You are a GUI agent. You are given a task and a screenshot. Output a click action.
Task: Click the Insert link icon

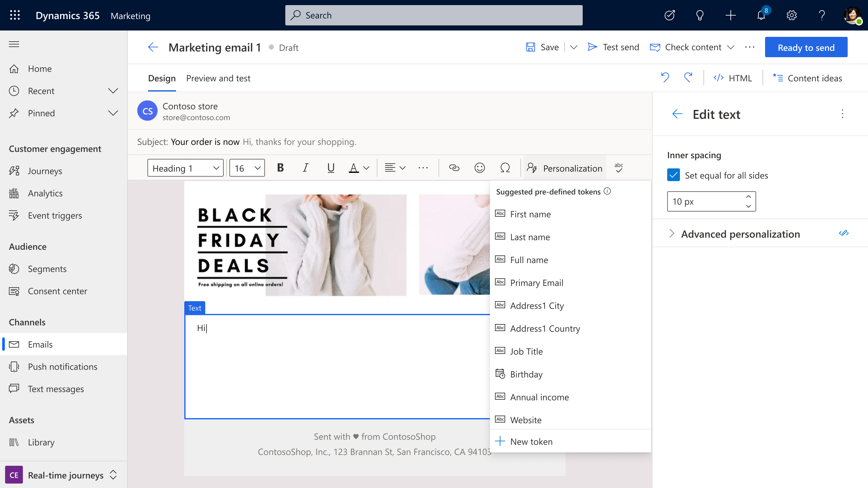click(454, 167)
